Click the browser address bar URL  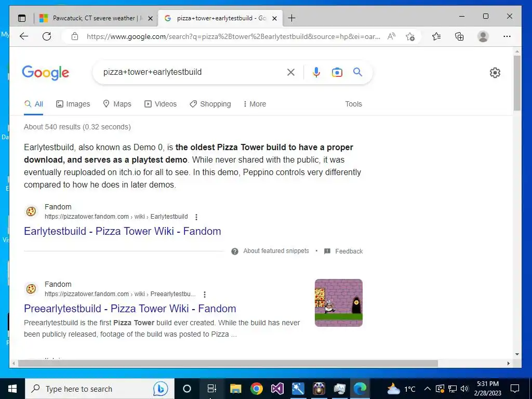click(233, 36)
